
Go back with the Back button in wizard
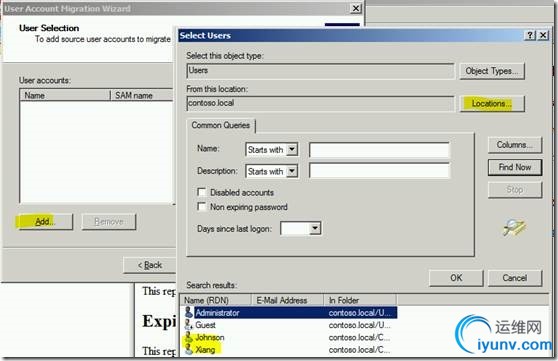[x=150, y=265]
